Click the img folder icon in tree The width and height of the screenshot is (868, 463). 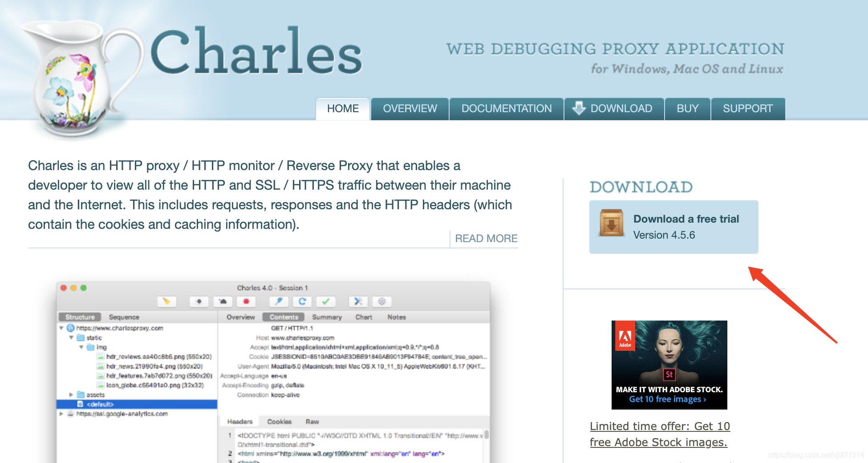pos(90,347)
